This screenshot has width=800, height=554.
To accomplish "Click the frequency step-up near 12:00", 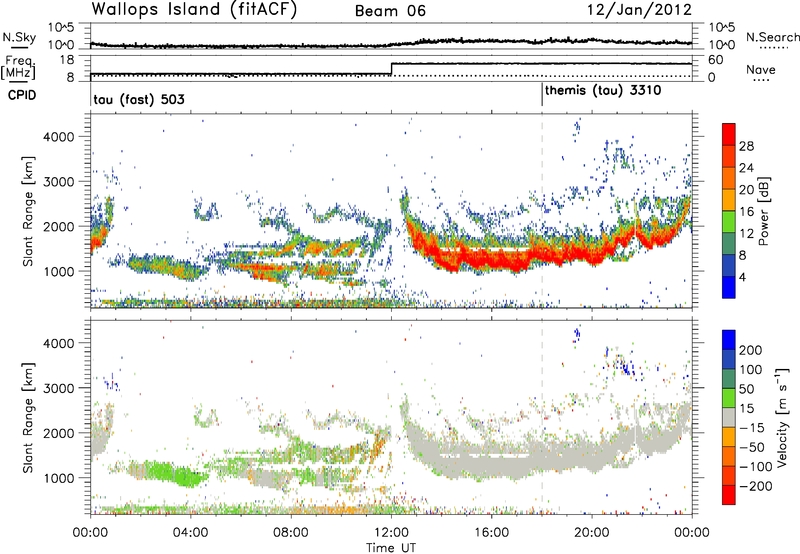I will [391, 69].
